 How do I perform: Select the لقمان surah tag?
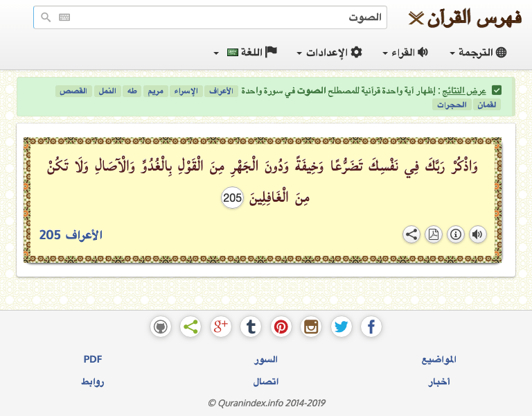tap(487, 105)
